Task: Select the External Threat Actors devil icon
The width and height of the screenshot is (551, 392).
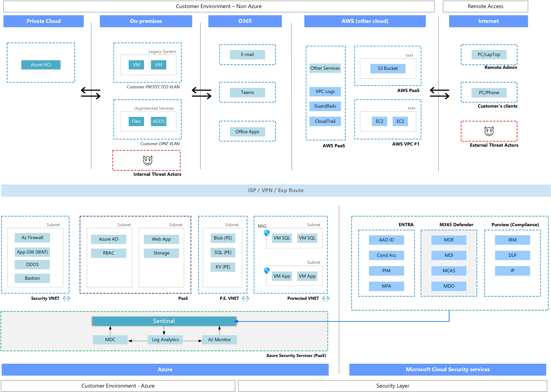Action: click(x=489, y=132)
